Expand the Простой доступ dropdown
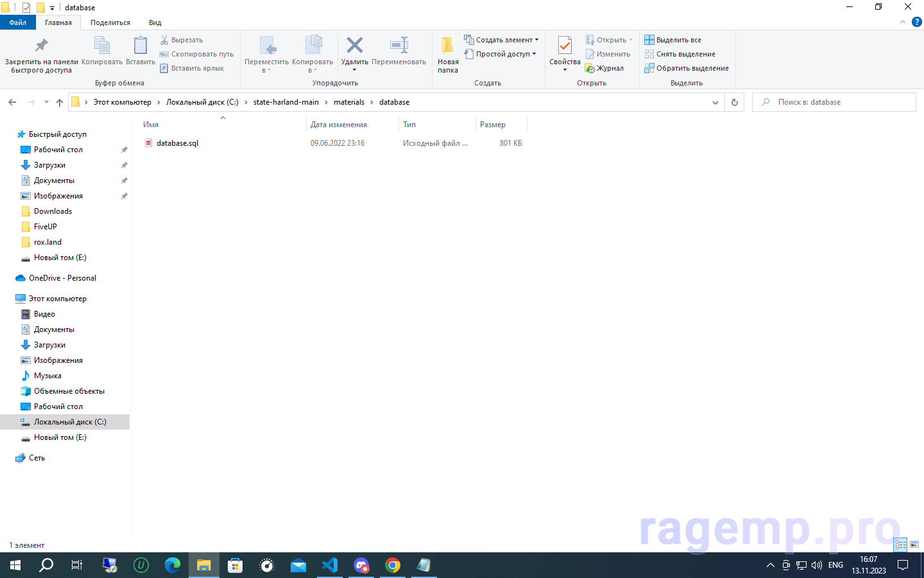This screenshot has width=924, height=578. pyautogui.click(x=504, y=54)
